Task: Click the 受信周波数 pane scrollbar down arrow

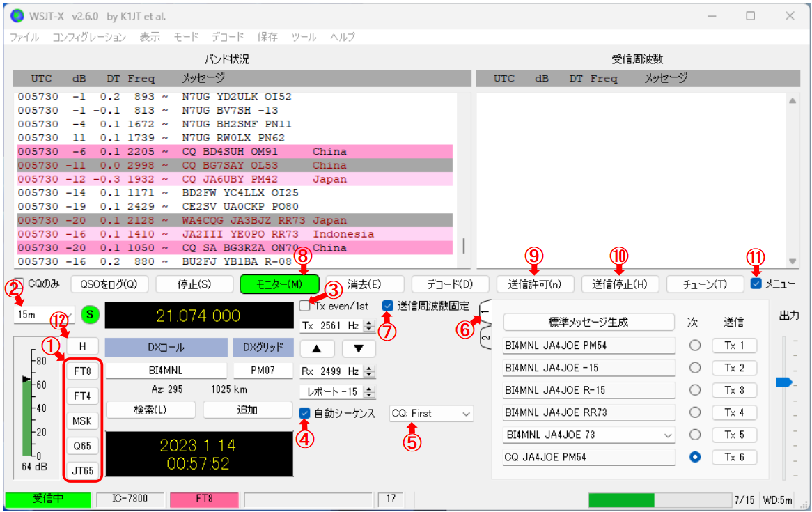Action: pos(793,261)
